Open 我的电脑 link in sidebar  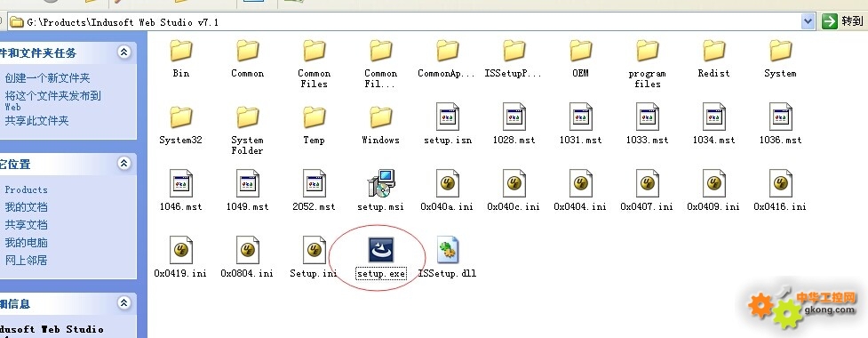coord(26,242)
